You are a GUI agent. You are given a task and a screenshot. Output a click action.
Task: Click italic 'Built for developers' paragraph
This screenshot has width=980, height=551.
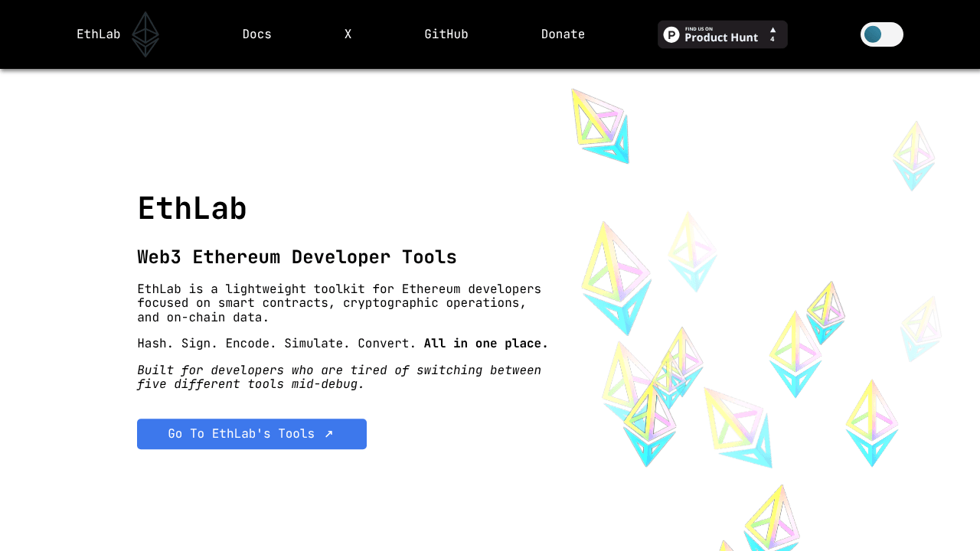click(339, 377)
